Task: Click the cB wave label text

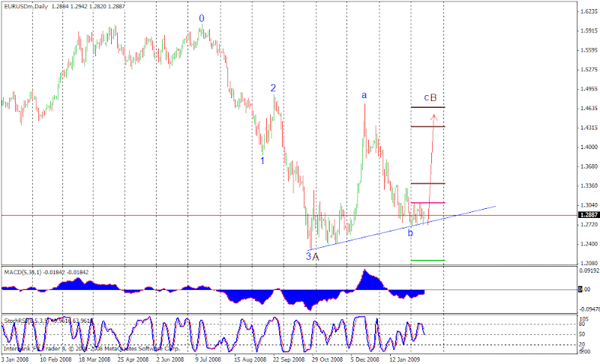Action: coord(430,98)
